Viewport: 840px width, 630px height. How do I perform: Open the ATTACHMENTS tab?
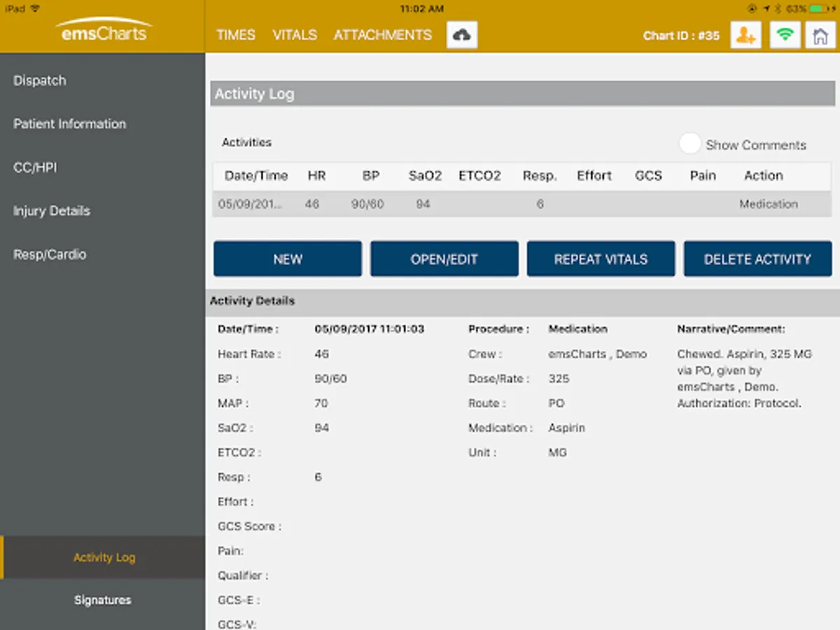click(383, 35)
